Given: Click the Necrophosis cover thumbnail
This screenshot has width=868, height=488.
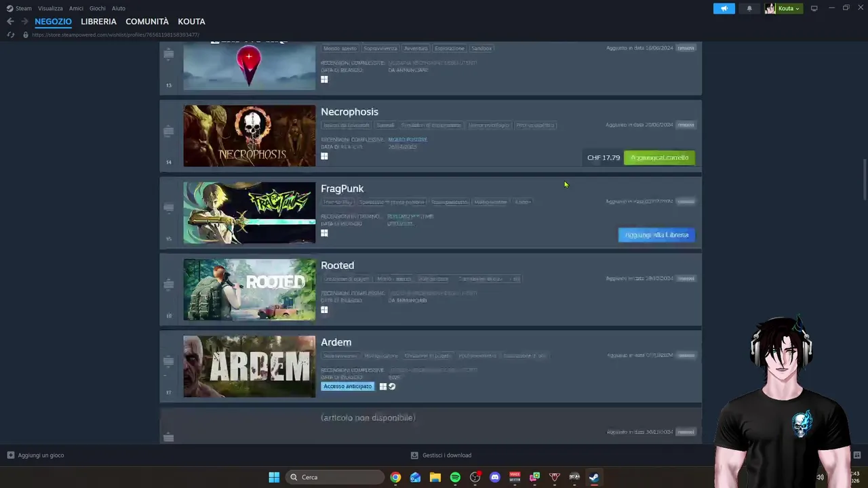Looking at the screenshot, I should pos(249,136).
